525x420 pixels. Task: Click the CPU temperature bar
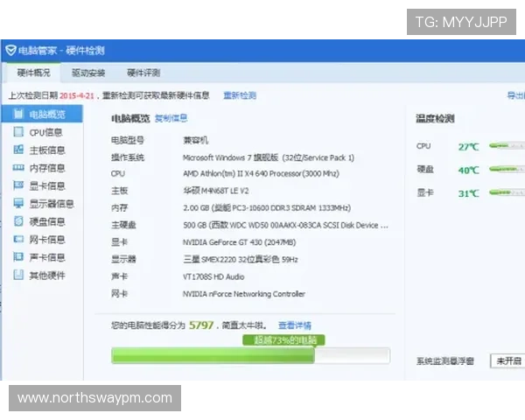point(507,146)
